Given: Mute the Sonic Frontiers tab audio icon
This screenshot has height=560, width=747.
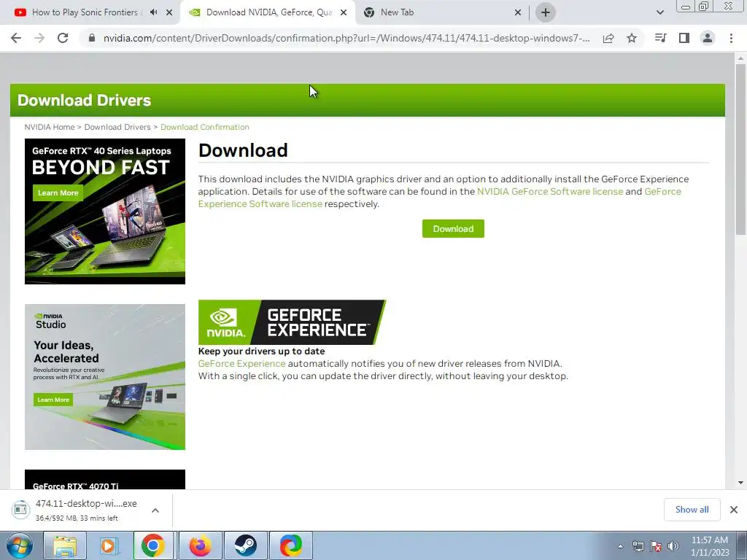Looking at the screenshot, I should pyautogui.click(x=153, y=12).
